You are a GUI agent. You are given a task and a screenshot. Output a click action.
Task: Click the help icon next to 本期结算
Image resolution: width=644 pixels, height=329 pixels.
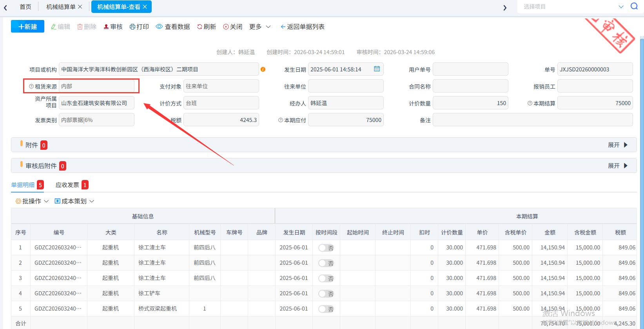[530, 103]
